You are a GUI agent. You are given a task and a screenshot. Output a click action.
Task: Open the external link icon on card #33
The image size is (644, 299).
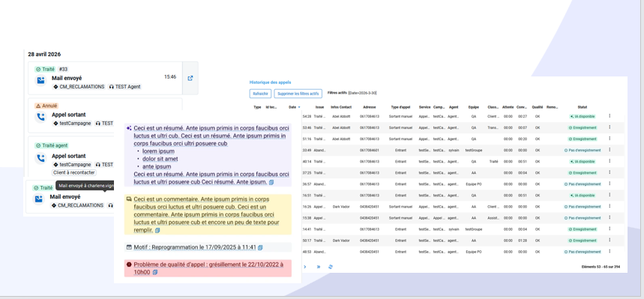[190, 78]
